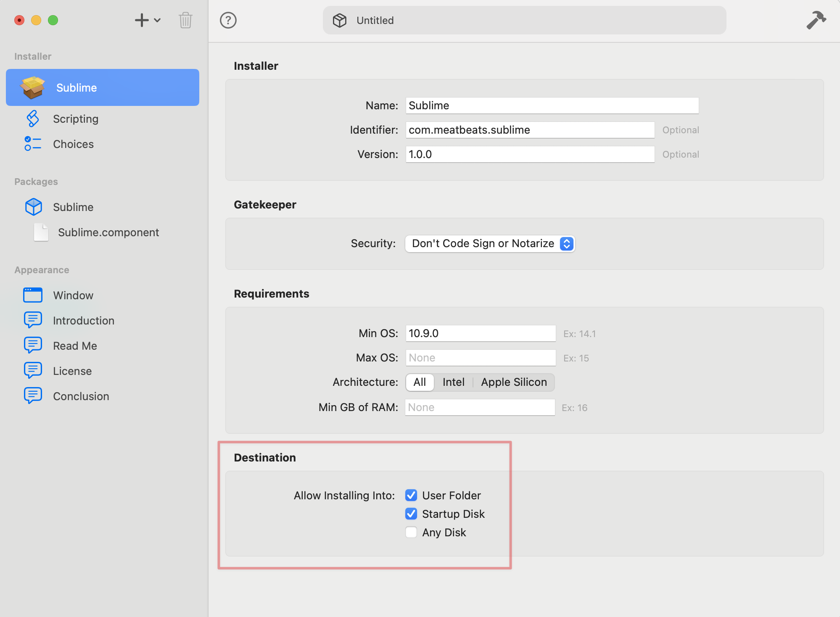This screenshot has width=840, height=617.
Task: Open Scripting section in sidebar
Action: point(76,119)
